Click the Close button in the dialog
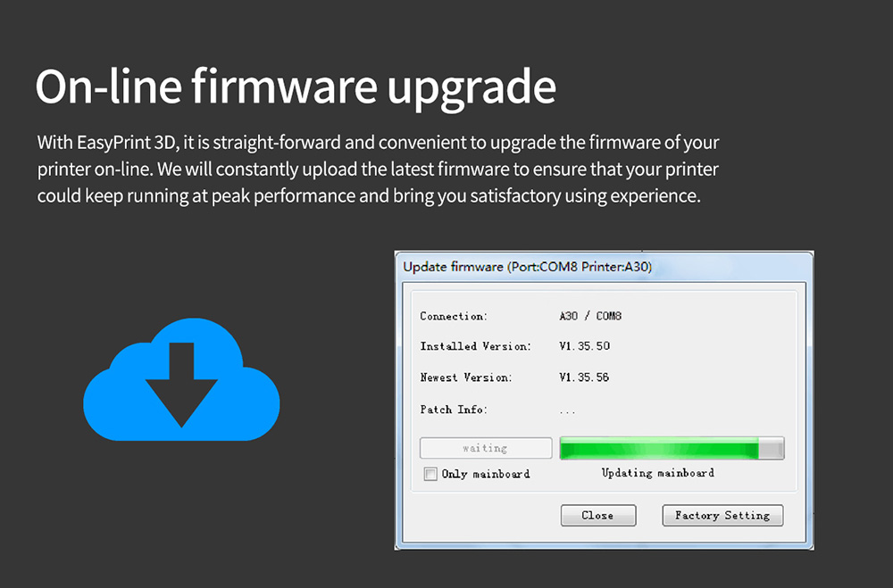 click(x=598, y=515)
